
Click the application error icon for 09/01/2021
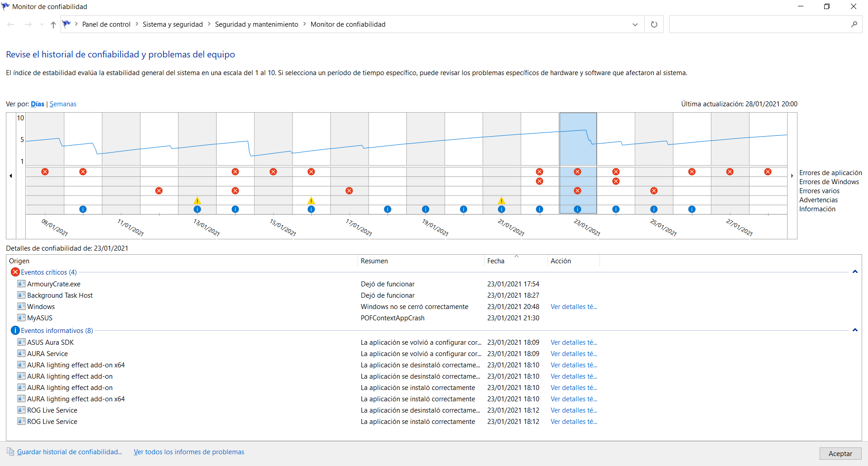(x=45, y=172)
